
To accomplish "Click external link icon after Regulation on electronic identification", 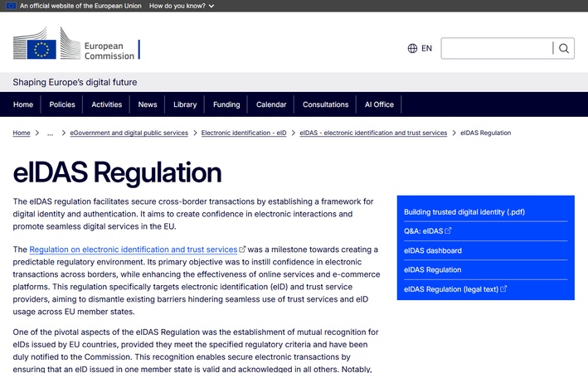I will [242, 249].
